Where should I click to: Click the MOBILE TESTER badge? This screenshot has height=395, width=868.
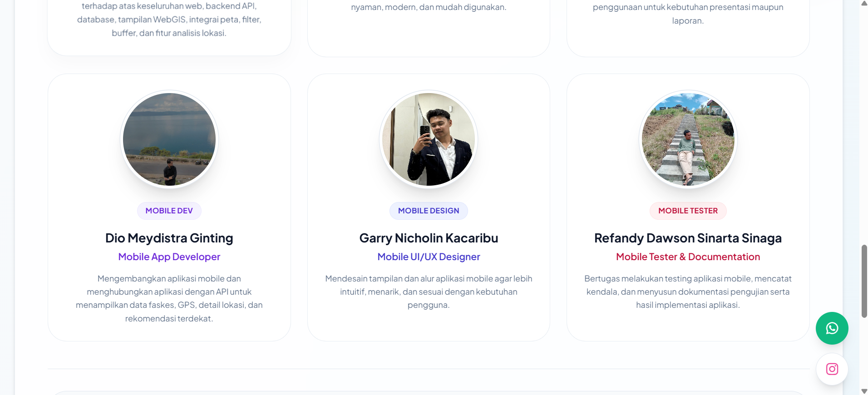click(688, 211)
